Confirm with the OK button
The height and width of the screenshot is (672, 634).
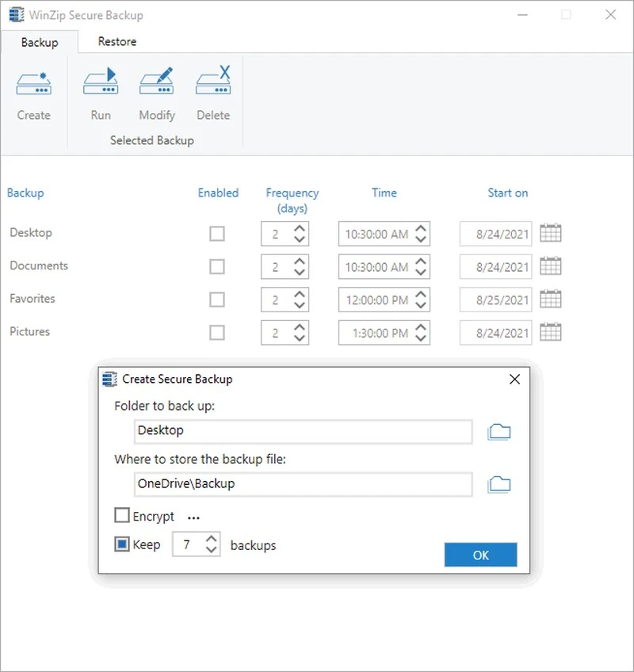[480, 555]
